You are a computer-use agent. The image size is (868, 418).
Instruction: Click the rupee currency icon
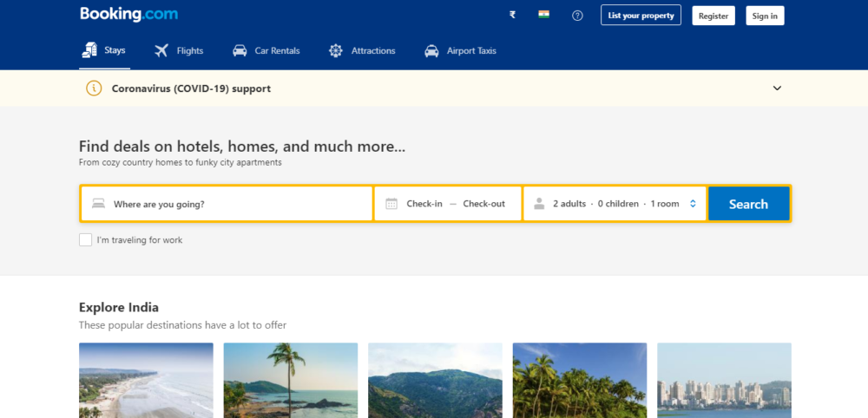click(x=513, y=16)
